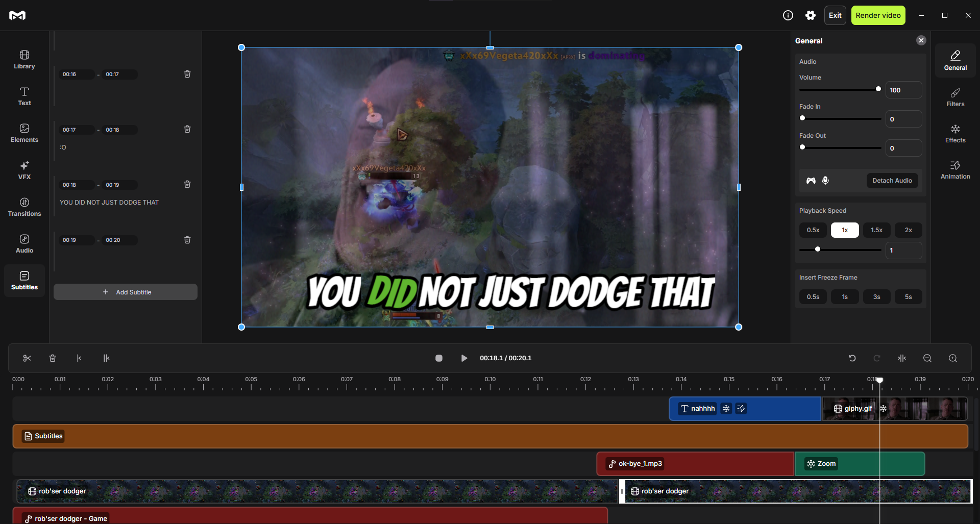Screen dimensions: 980x524
Task: Click the Add Subtitle button
Action: click(x=126, y=292)
